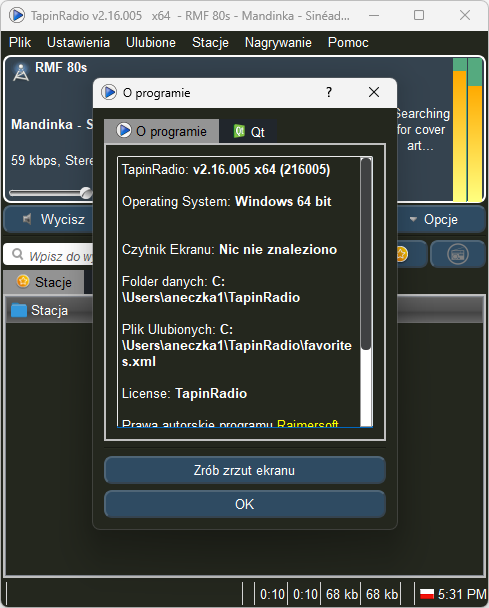
Task: Click the TapinRadio title bar icon
Action: pos(17,16)
